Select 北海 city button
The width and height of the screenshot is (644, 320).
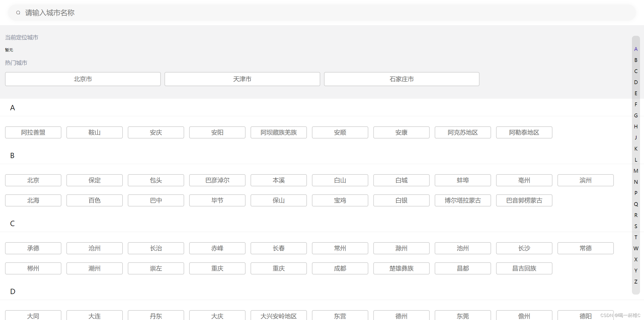[x=33, y=200]
